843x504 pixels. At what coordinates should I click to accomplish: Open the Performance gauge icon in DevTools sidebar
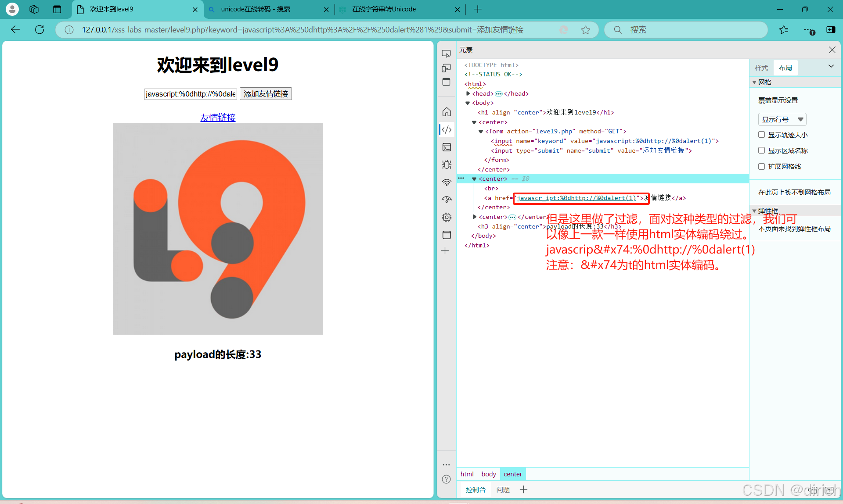(x=447, y=200)
